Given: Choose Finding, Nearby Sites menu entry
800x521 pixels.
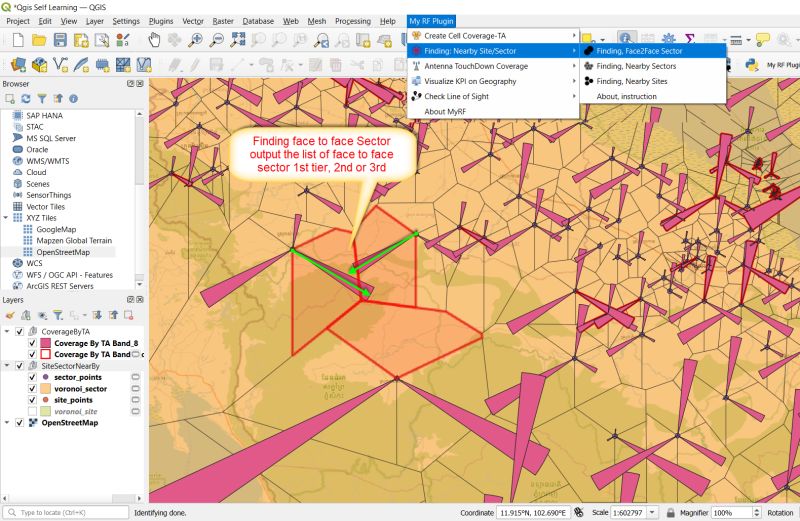Looking at the screenshot, I should 653,81.
